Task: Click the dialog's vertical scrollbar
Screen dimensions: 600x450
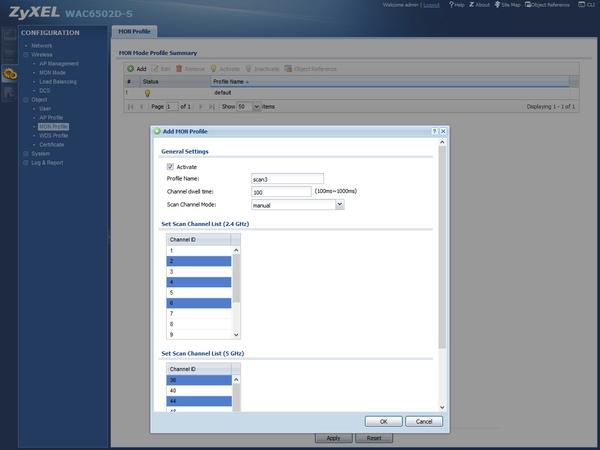Action: 442,247
